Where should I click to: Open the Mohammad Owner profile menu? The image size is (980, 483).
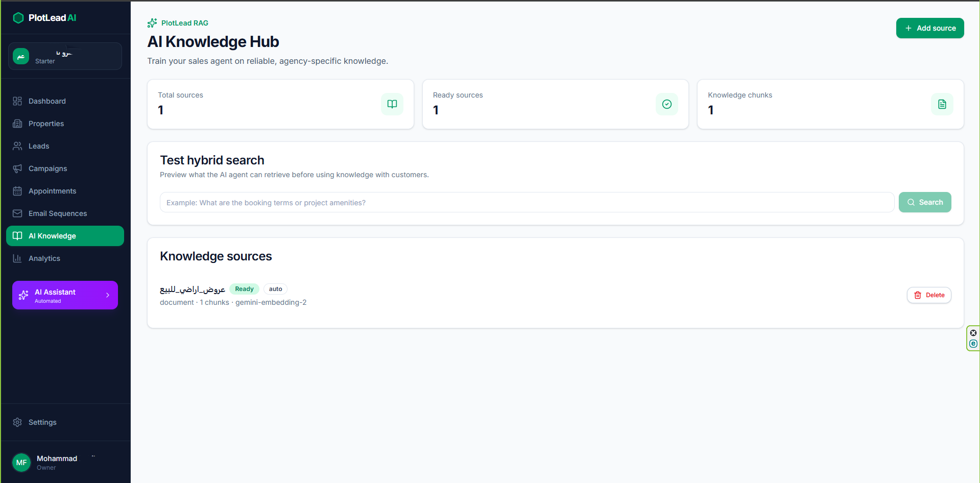(x=65, y=463)
